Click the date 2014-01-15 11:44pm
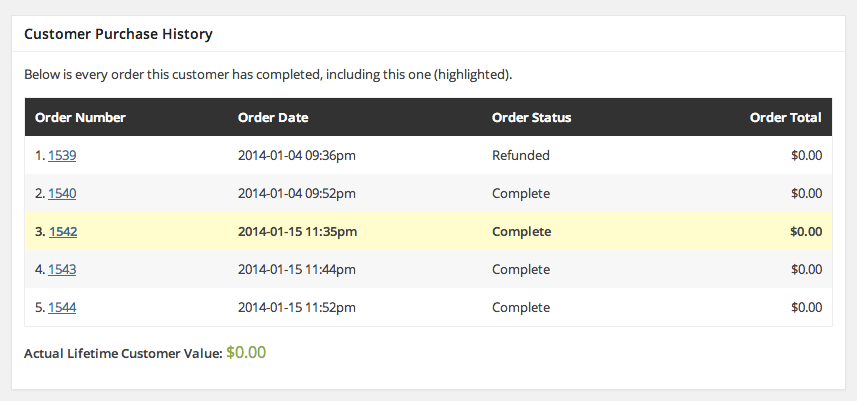The height and width of the screenshot is (401, 857). coord(297,270)
